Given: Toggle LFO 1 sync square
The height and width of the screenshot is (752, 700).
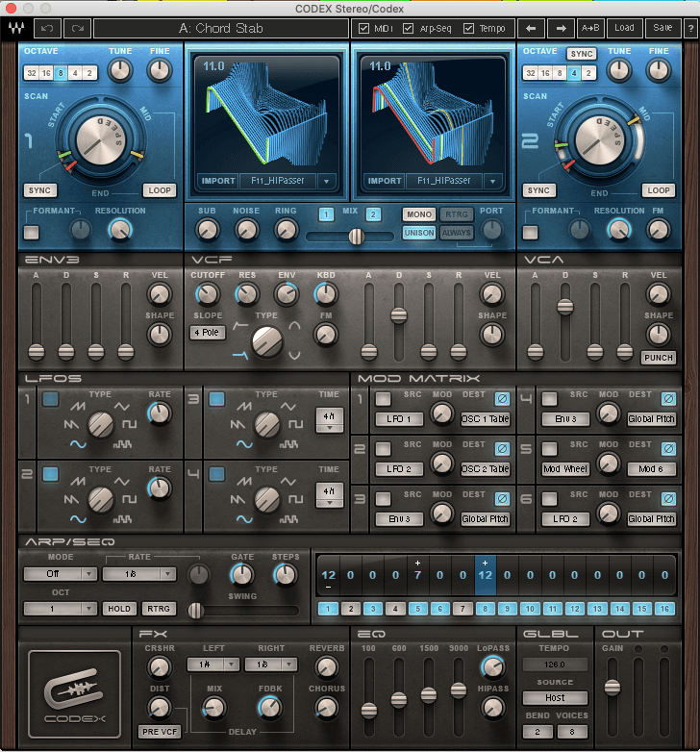Looking at the screenshot, I should coord(50,399).
